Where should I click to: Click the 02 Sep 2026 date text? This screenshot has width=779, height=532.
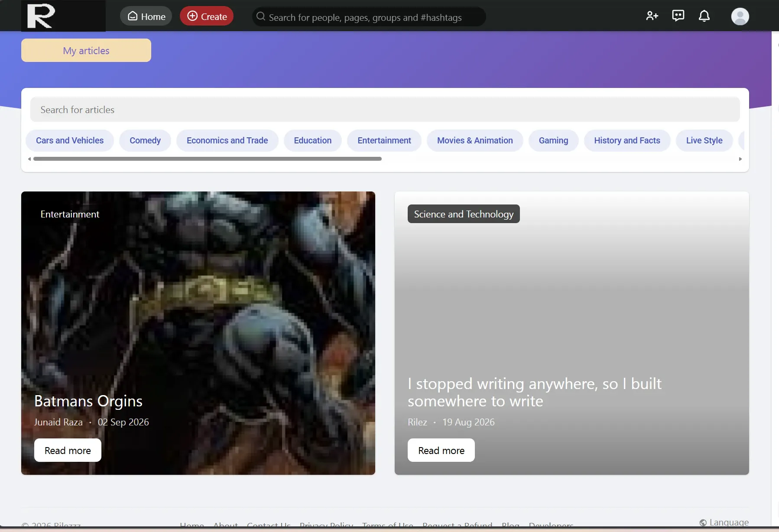coord(123,422)
